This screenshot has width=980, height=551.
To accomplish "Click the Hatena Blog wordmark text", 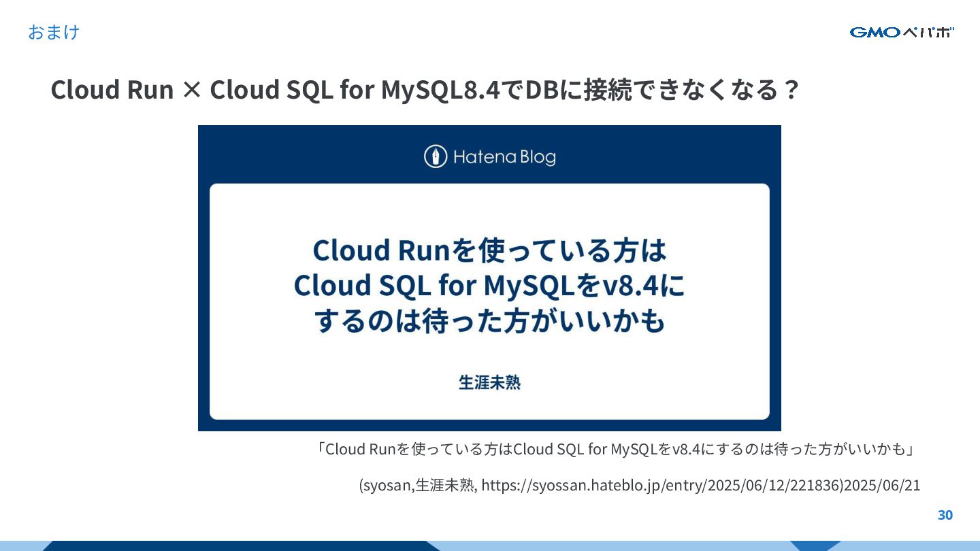I will click(504, 157).
